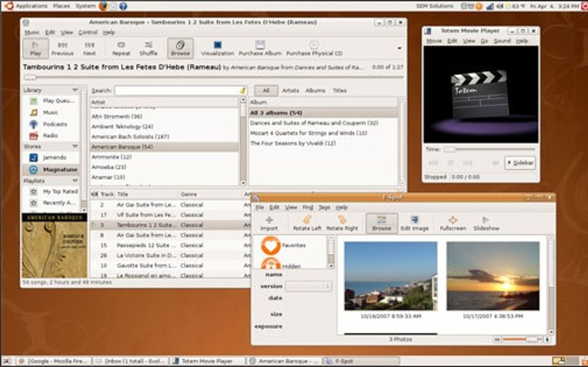
Task: Open the Visualization view in Rhythmbox
Action: [x=218, y=49]
